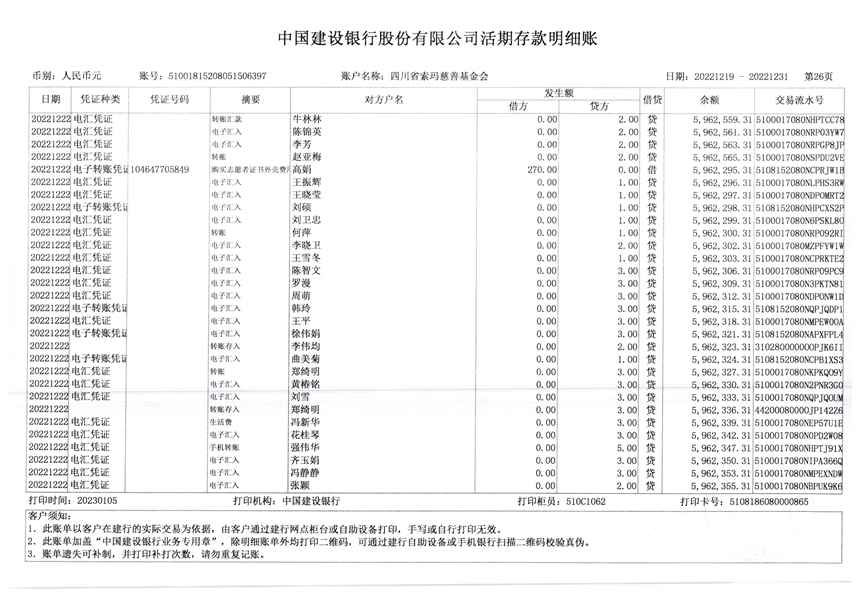This screenshot has height=605, width=860.
Task: Click the 借贷 column header
Action: click(x=652, y=100)
